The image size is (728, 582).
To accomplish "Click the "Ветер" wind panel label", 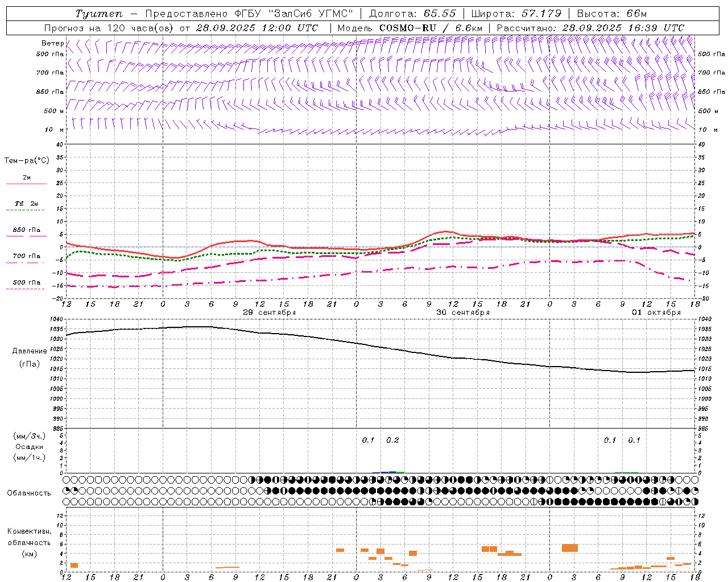I will [x=52, y=43].
